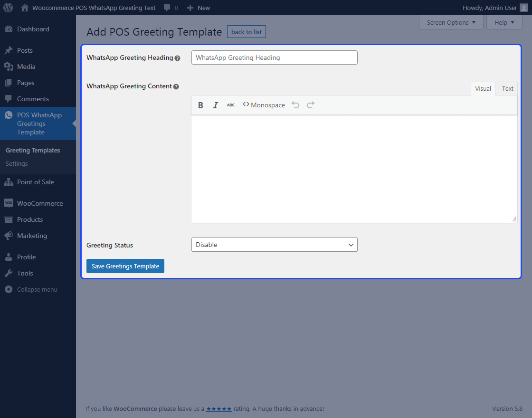Click the WhatsApp icon in sidebar

tap(9, 115)
